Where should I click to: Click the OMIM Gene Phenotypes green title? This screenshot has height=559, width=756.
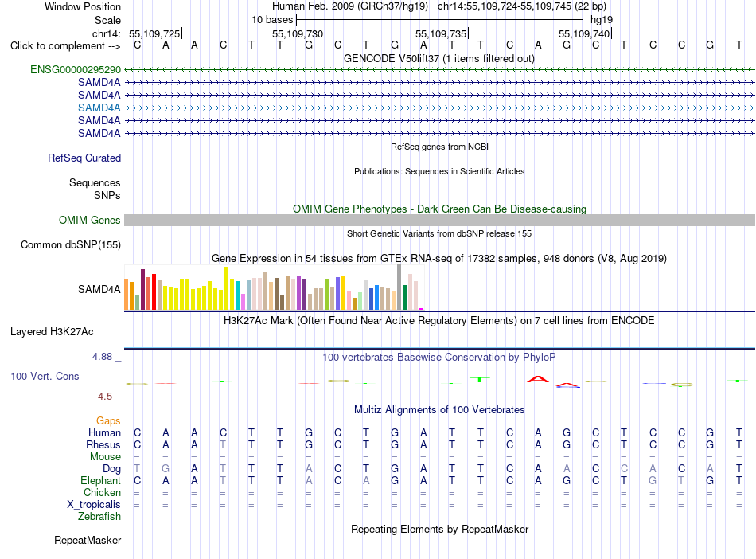[x=439, y=209]
